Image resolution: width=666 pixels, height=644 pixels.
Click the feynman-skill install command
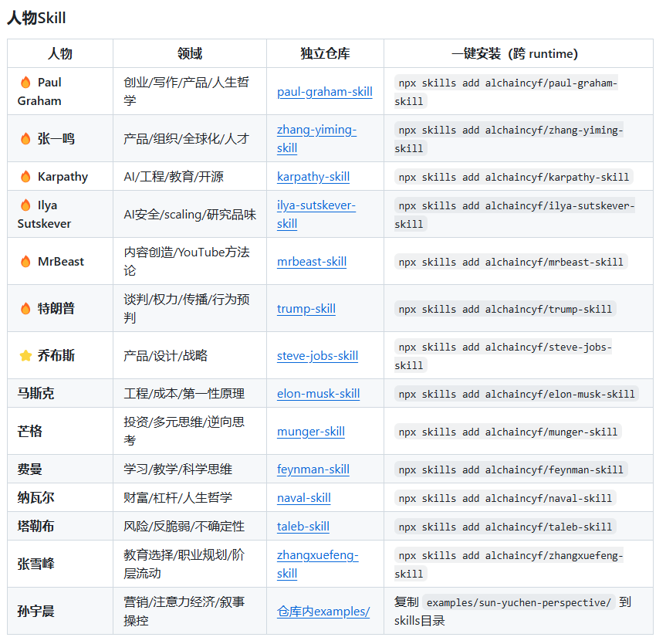tap(511, 469)
